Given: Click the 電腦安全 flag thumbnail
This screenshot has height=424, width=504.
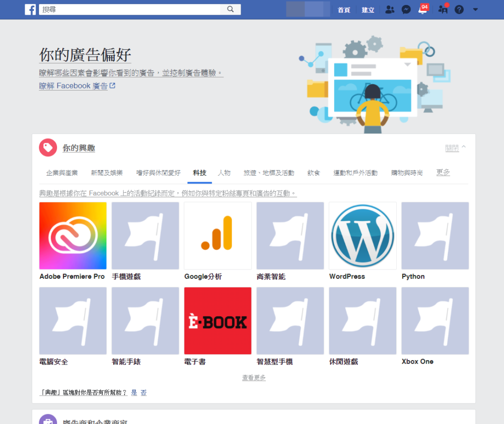Looking at the screenshot, I should [x=73, y=321].
